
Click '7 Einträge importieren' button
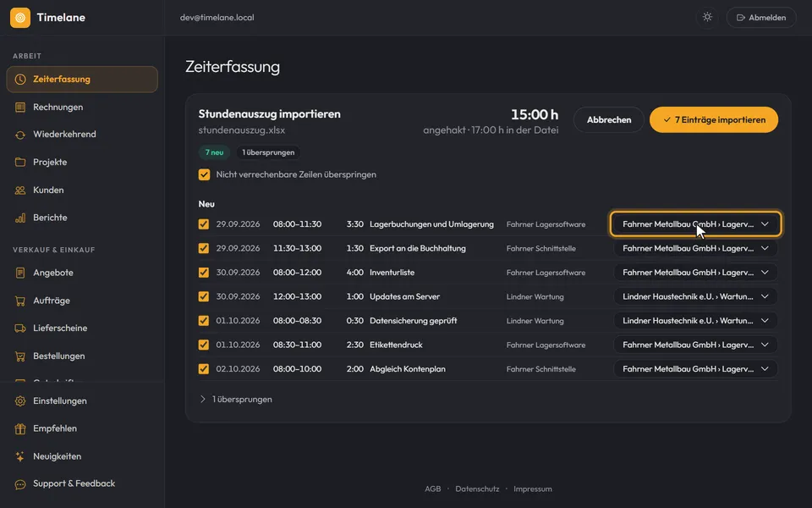(x=714, y=119)
